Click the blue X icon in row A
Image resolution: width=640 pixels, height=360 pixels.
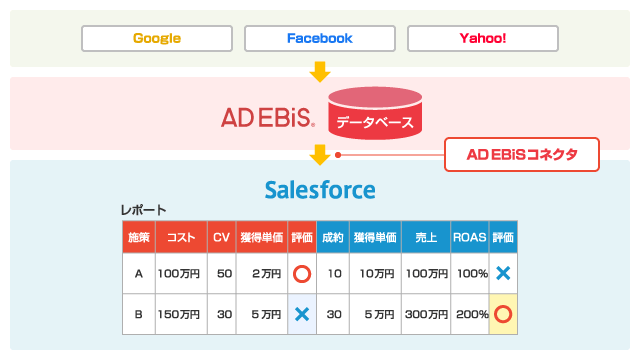503,273
